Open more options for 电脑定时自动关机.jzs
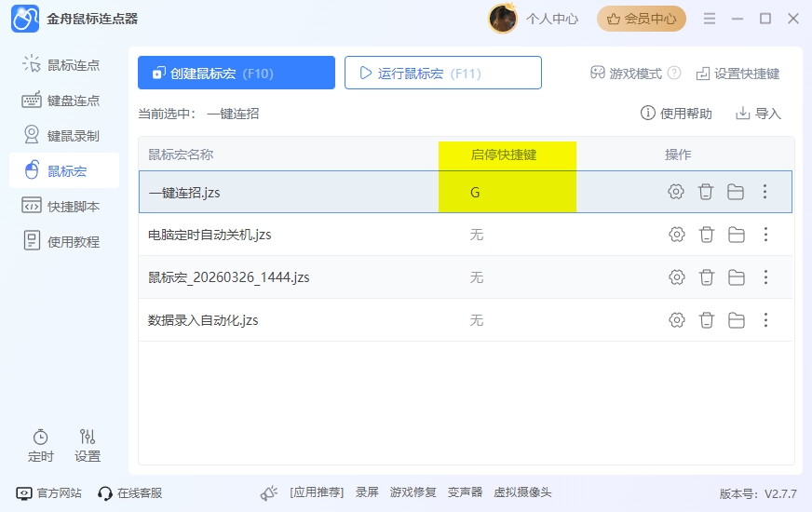 (x=766, y=235)
